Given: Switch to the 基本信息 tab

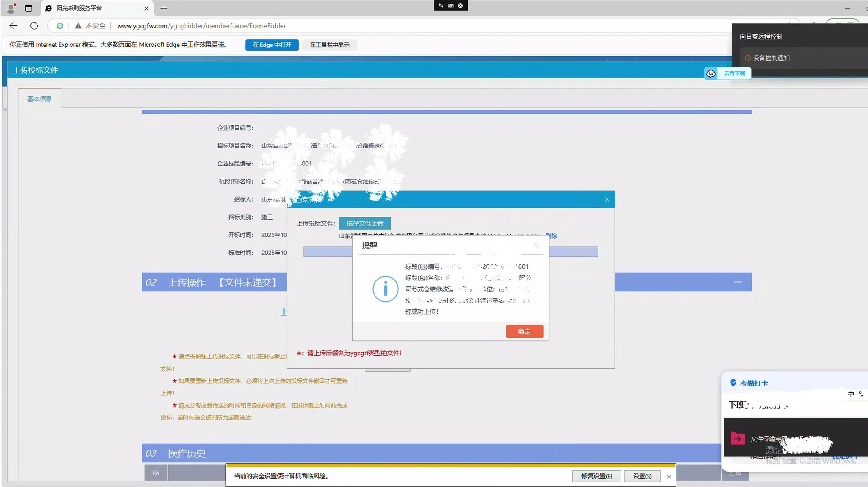Looking at the screenshot, I should [x=40, y=99].
